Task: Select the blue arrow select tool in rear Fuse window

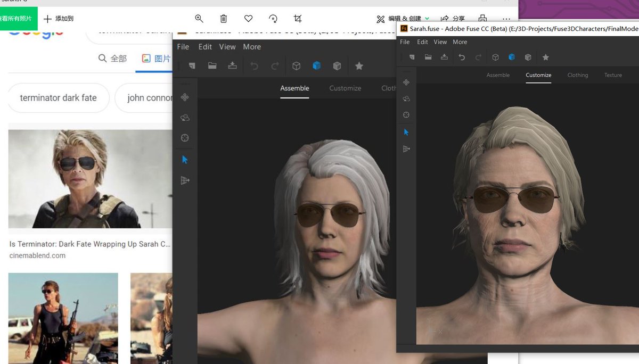Action: point(185,160)
